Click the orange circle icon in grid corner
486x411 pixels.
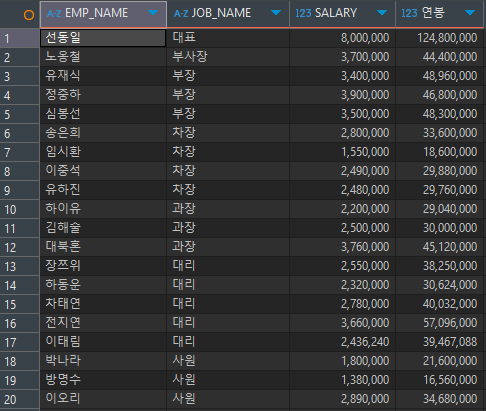29,15
